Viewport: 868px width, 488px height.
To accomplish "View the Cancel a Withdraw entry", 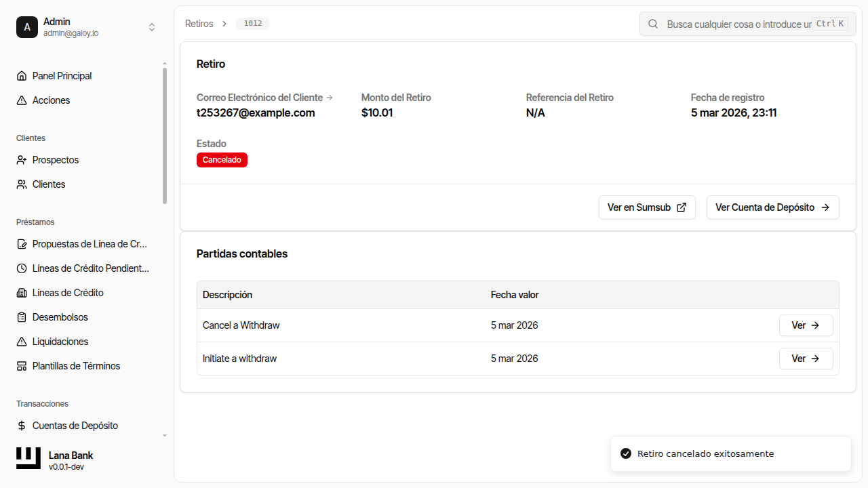I will [x=806, y=325].
